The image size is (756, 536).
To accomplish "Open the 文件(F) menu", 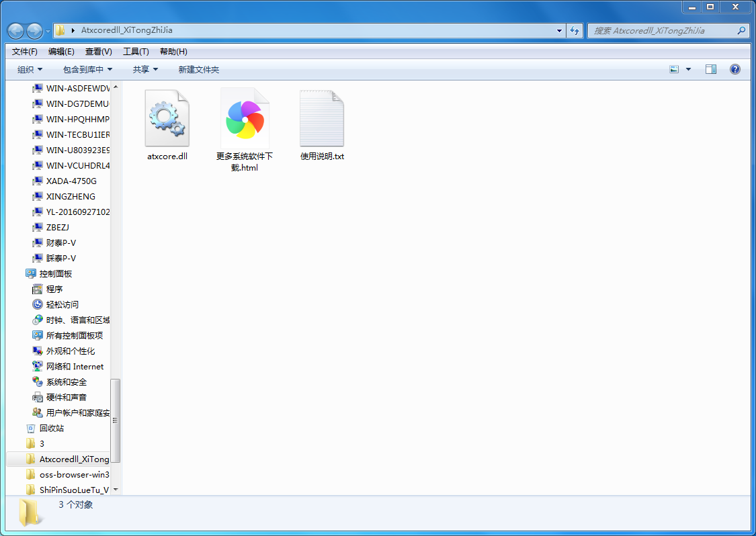I will 25,51.
